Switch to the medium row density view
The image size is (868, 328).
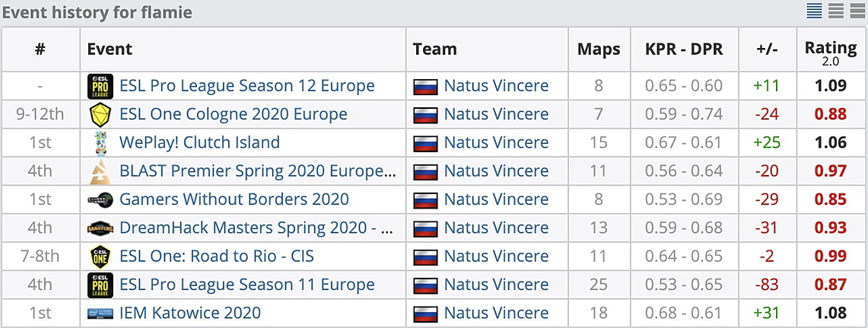[x=835, y=11]
